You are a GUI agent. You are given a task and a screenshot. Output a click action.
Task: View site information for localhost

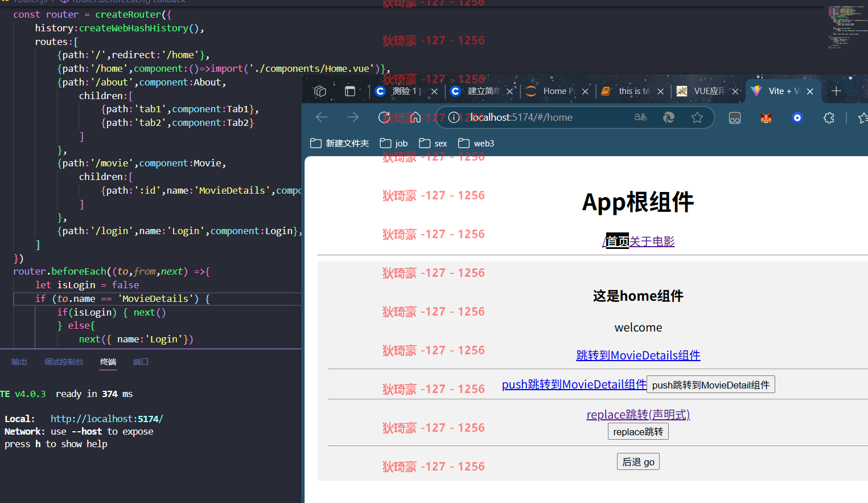pos(454,117)
